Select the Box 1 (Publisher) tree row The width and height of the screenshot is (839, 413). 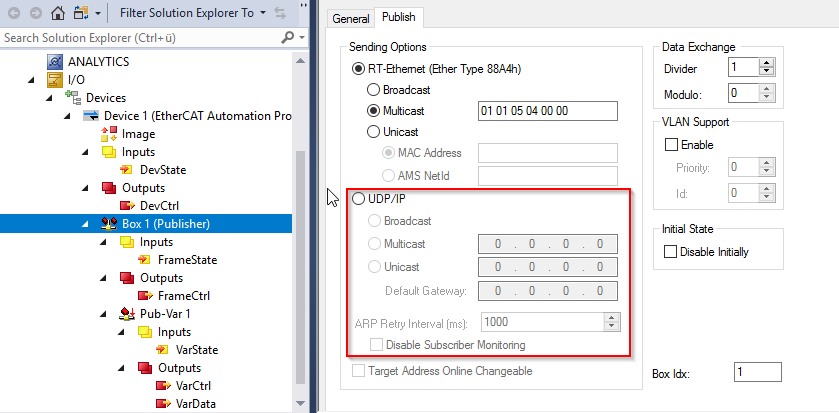(x=146, y=224)
